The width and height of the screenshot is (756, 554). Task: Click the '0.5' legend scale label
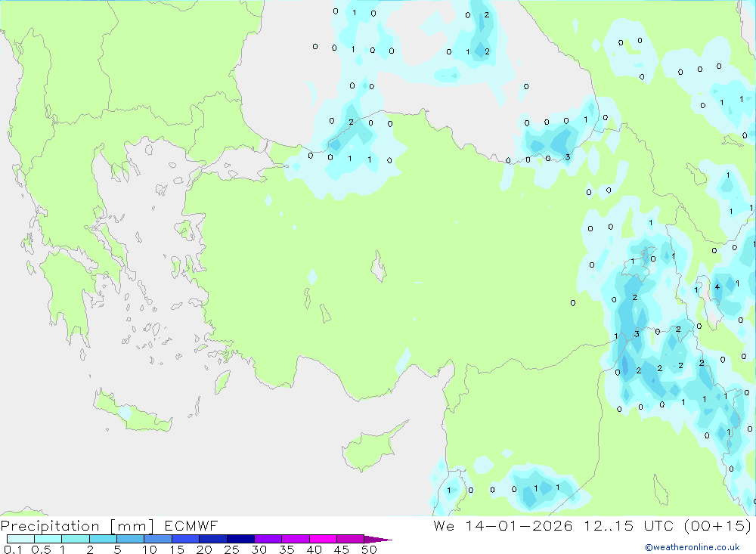click(41, 549)
